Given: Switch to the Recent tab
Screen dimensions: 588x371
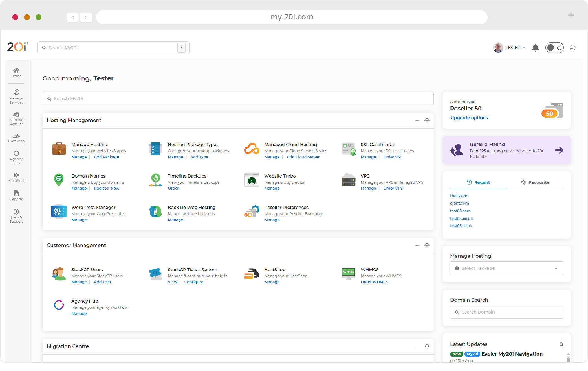Looking at the screenshot, I should click(478, 182).
